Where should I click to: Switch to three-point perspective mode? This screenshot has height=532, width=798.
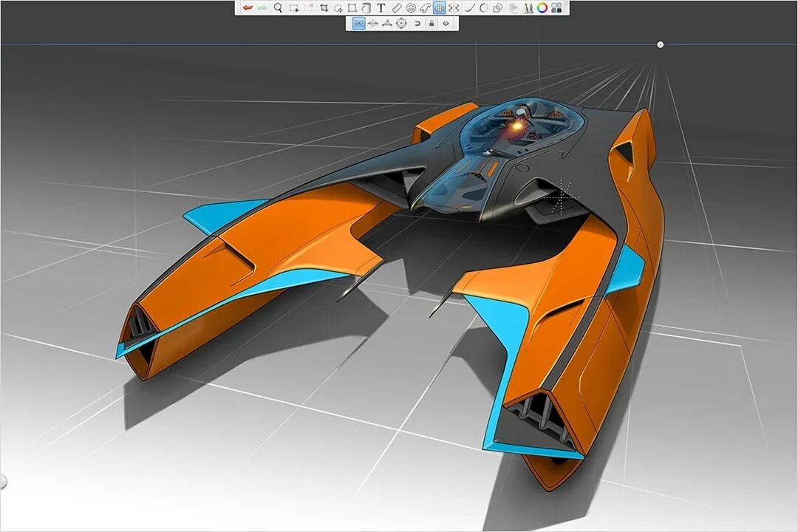pyautogui.click(x=387, y=24)
